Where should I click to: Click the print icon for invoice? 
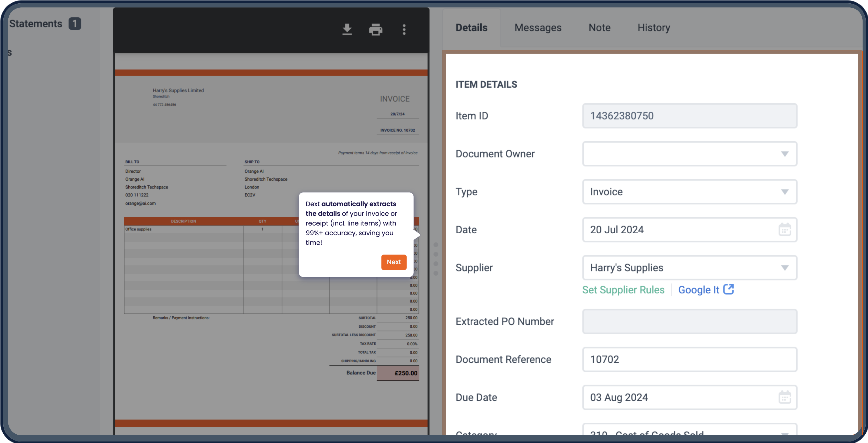coord(375,29)
